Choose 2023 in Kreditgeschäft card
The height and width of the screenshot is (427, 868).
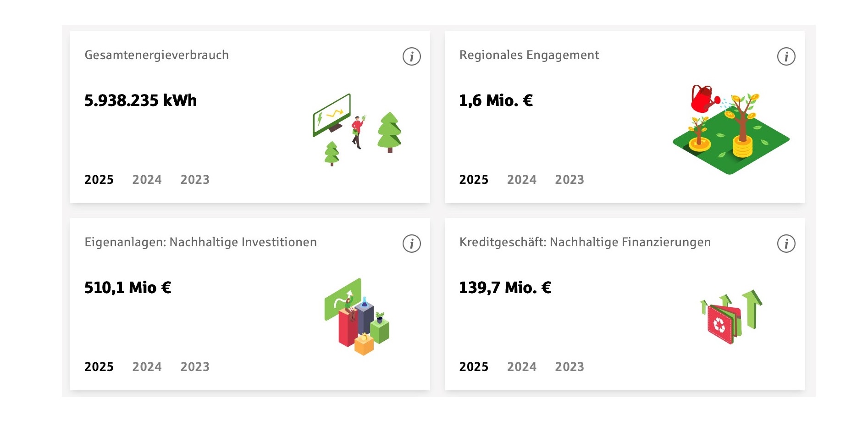pos(569,367)
